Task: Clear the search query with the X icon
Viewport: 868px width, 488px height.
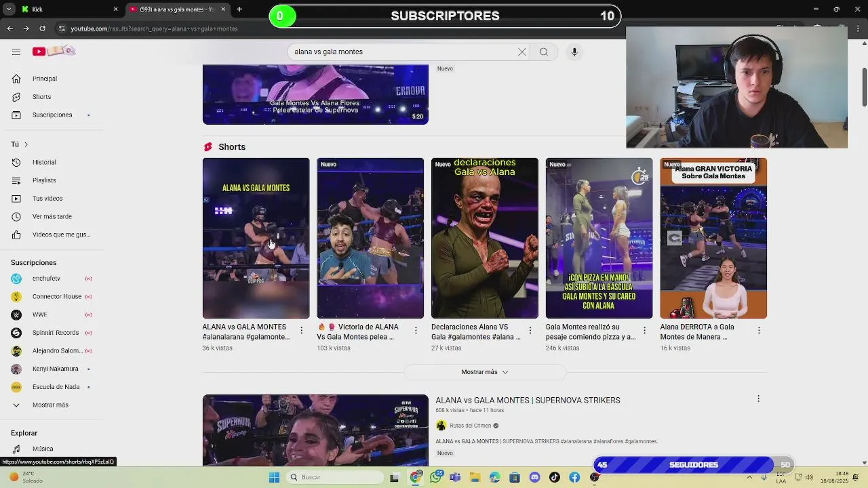Action: 522,52
